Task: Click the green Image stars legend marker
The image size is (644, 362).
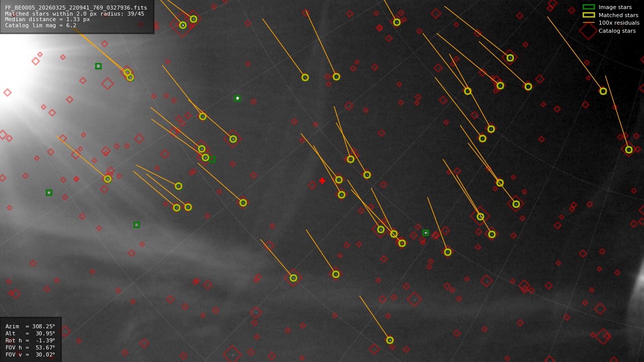Action: point(589,7)
